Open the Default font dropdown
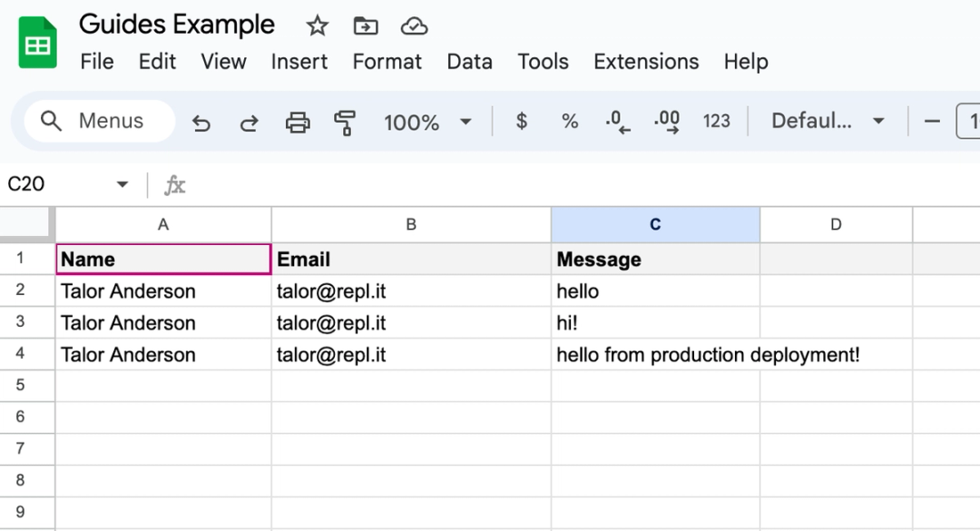Image resolution: width=980 pixels, height=531 pixels. click(828, 120)
